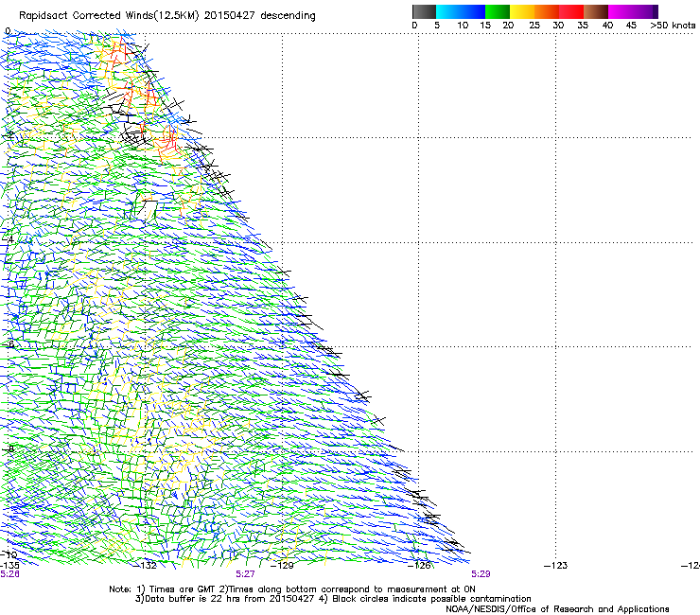Screen dimensions: 700x615
Task: Click the longitude label '-123'
Action: (556, 566)
